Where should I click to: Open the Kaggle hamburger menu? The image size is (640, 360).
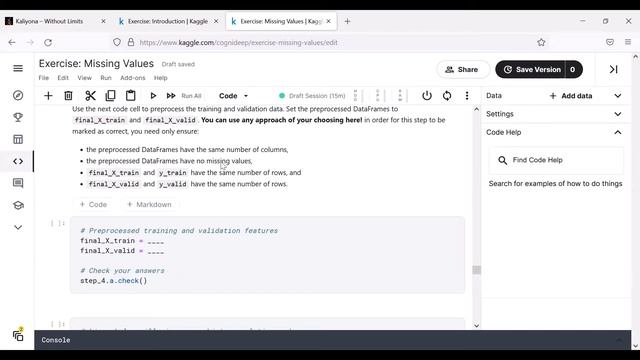tap(18, 68)
